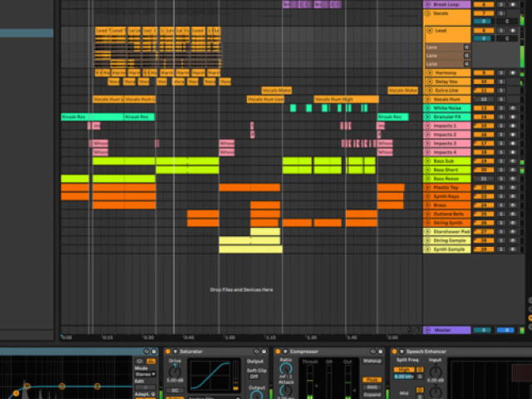Arm the Impacts 2 track for recording
532x399 pixels.
(513, 135)
